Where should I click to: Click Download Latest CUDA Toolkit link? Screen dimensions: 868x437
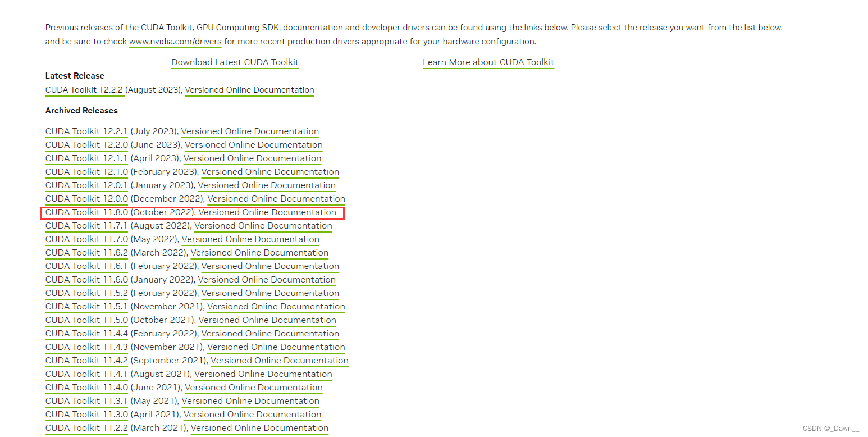235,62
